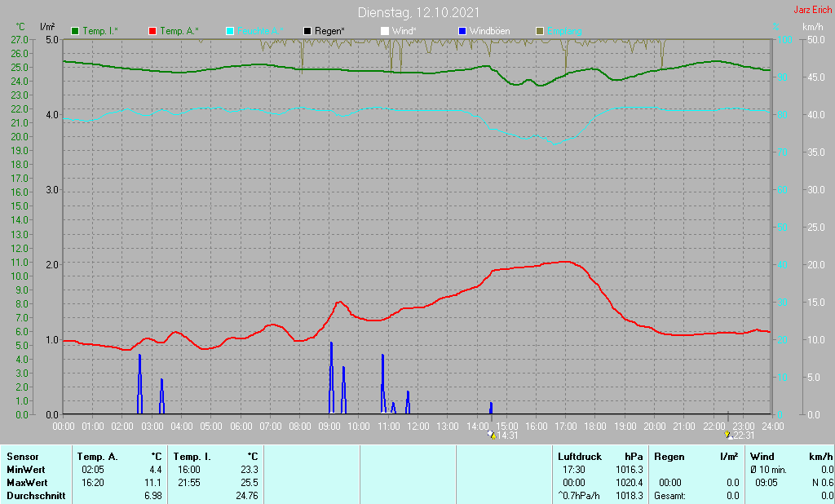
Task: Click the red 'Jarz Erich' text
Action: coord(813,10)
